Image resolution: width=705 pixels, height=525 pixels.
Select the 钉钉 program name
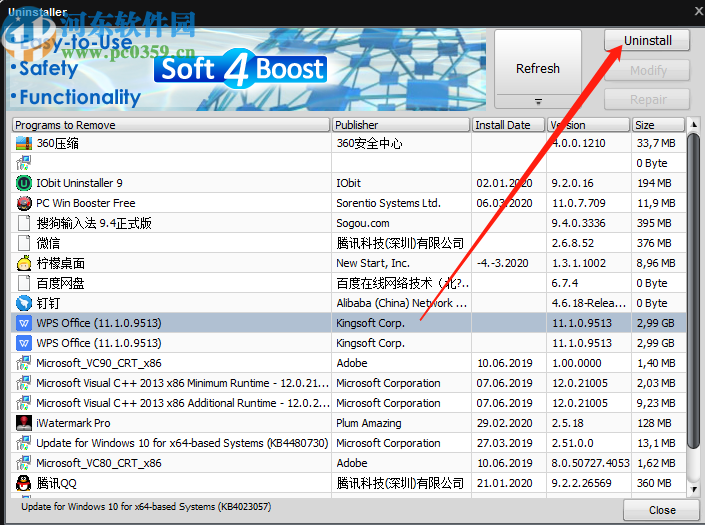[48, 303]
